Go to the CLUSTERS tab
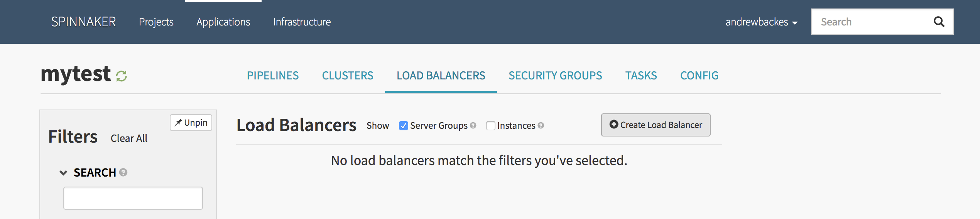This screenshot has width=980, height=219. point(348,76)
